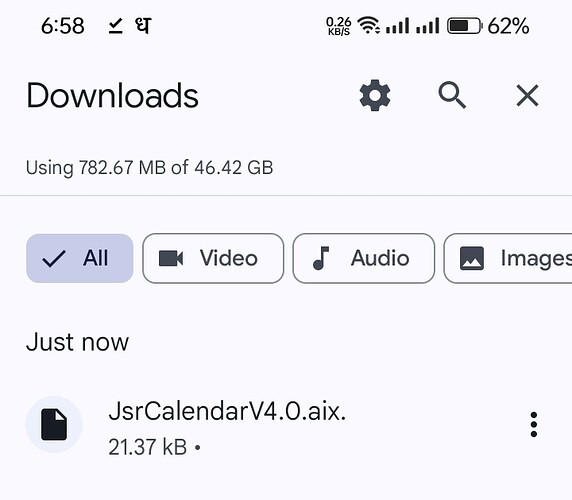The height and width of the screenshot is (500, 572).
Task: Select the All filter chip
Action: point(80,258)
